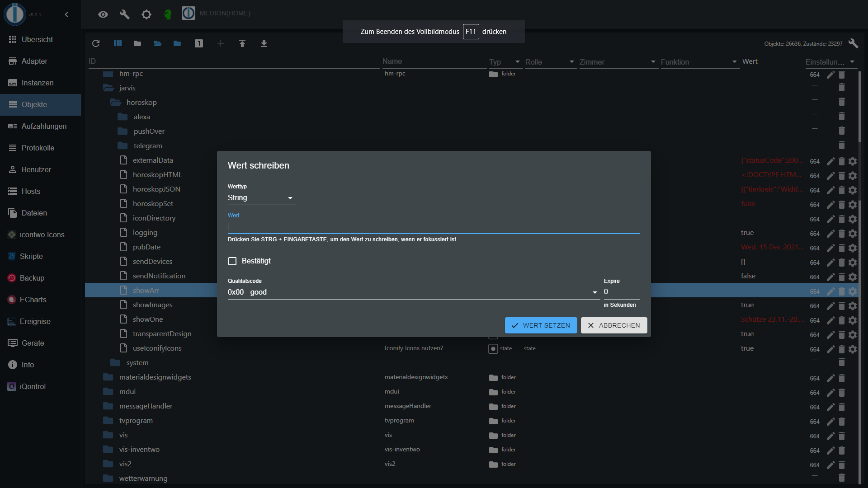Expand the system folder under jarvis
868x488 pixels.
[115, 362]
